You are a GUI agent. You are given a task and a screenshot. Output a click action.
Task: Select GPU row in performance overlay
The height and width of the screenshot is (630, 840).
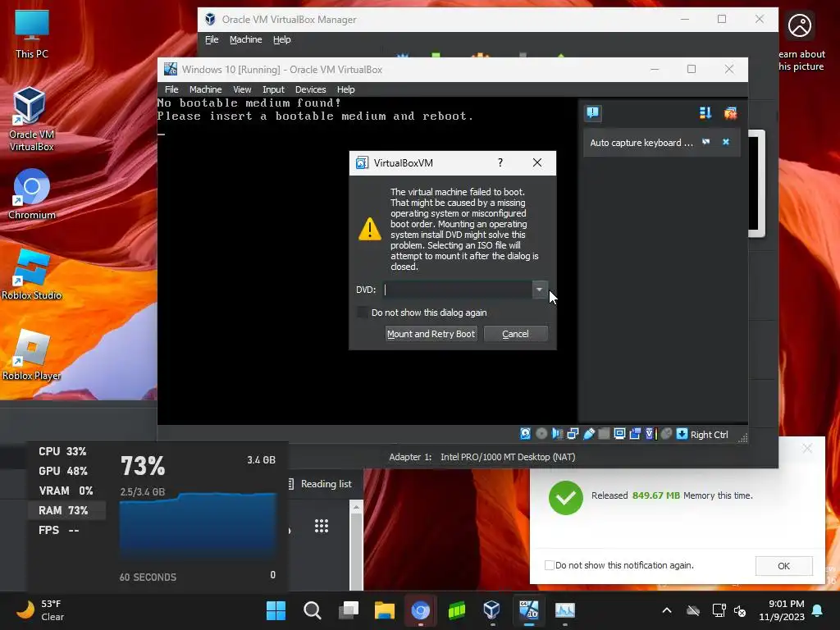66,471
